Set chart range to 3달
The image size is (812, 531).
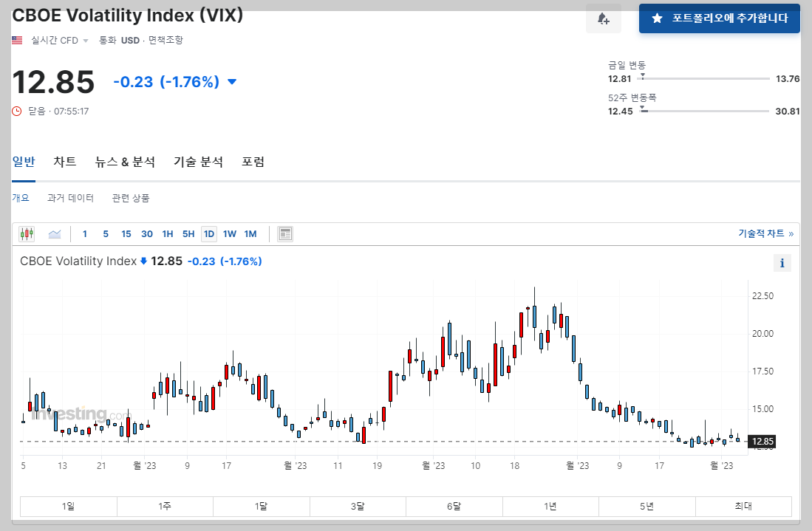(358, 506)
